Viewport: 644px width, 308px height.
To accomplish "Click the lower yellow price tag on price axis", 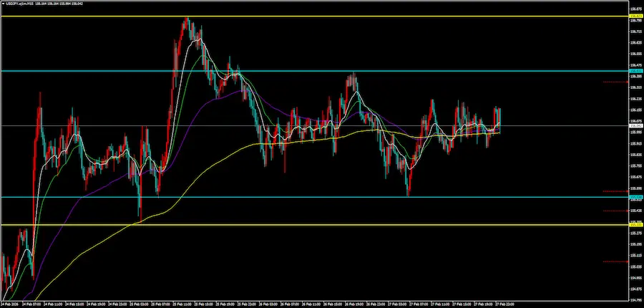I will (x=635, y=225).
